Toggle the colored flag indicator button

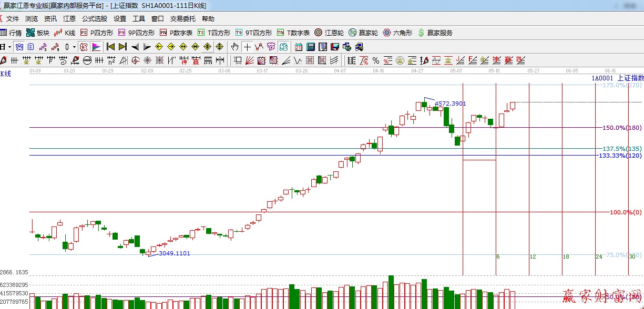[x=96, y=47]
